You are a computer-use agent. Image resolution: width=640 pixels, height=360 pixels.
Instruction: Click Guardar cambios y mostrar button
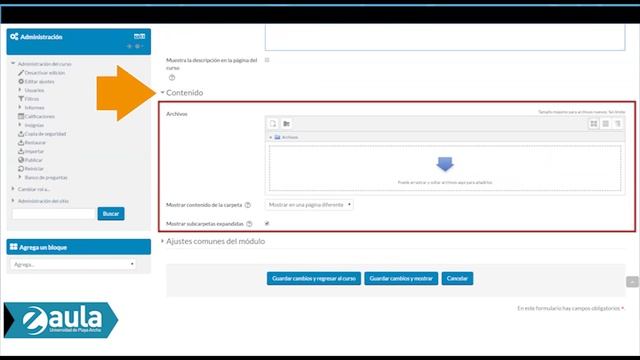pyautogui.click(x=401, y=278)
